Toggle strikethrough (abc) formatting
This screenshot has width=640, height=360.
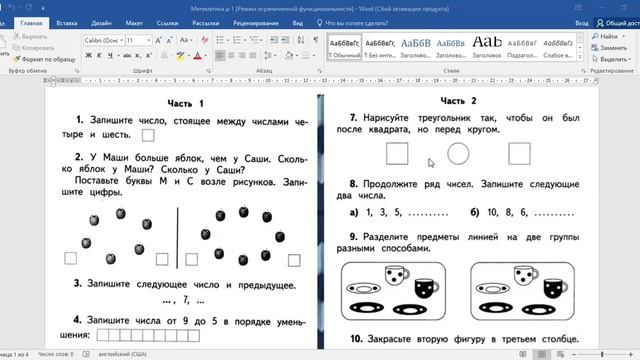pos(127,56)
